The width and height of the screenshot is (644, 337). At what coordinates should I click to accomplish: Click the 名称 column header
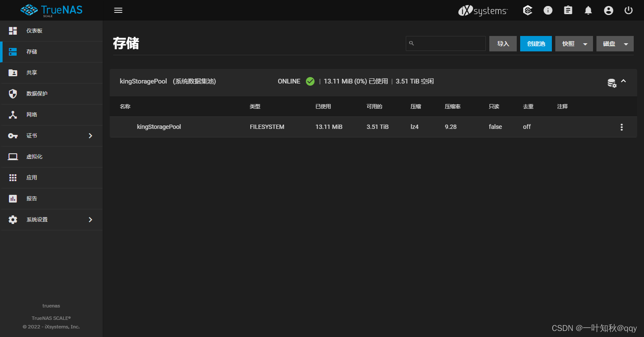tap(125, 106)
